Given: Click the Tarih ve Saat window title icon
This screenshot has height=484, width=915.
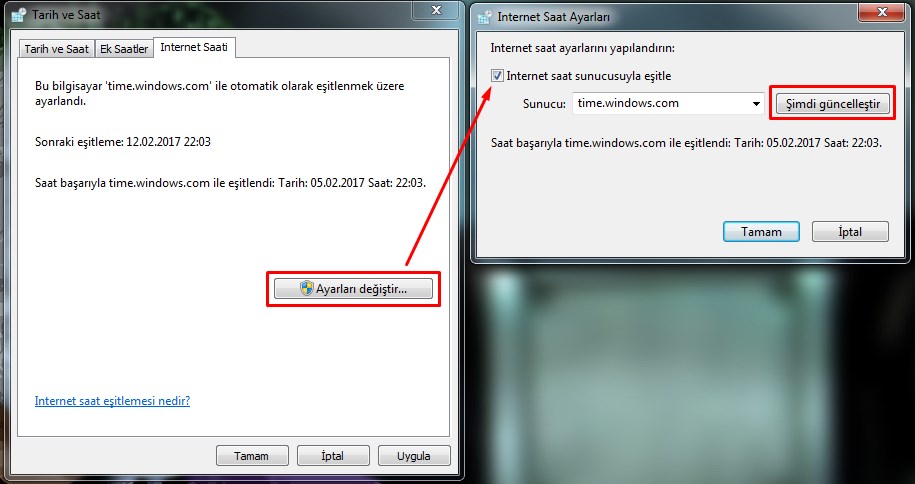Looking at the screenshot, I should pos(19,16).
